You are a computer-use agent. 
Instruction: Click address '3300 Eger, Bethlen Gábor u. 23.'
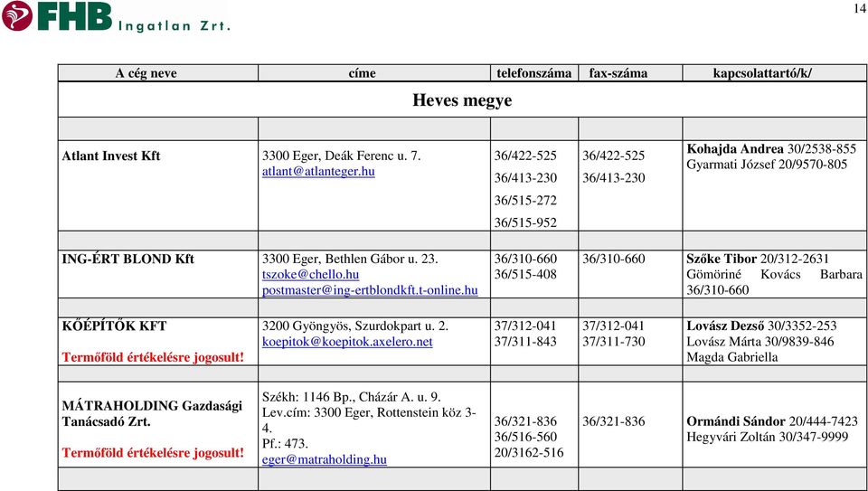(350, 259)
